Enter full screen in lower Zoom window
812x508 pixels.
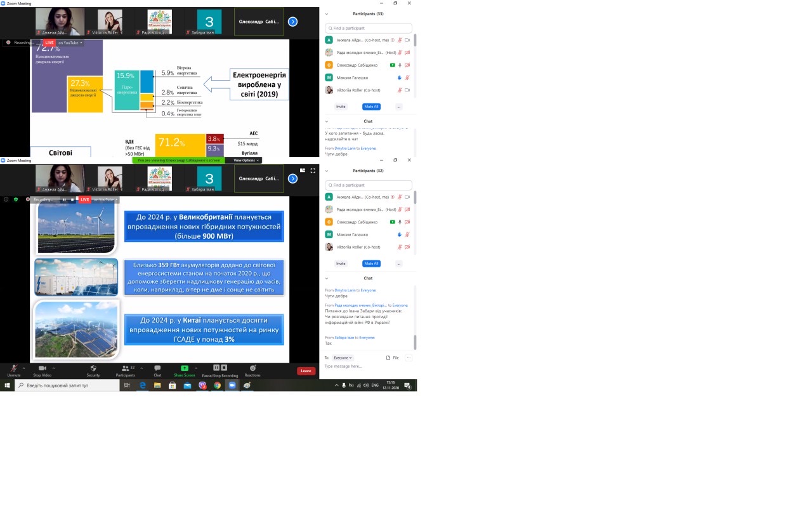click(313, 171)
